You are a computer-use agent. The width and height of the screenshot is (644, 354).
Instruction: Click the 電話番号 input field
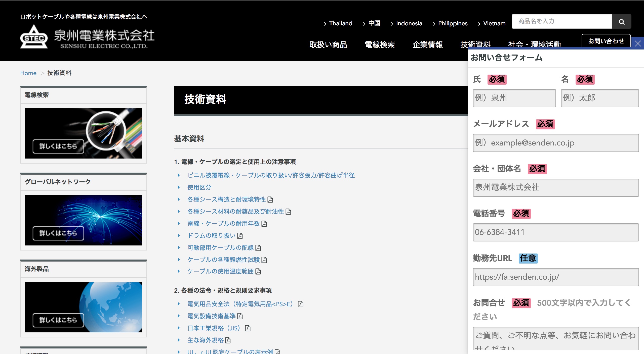556,232
